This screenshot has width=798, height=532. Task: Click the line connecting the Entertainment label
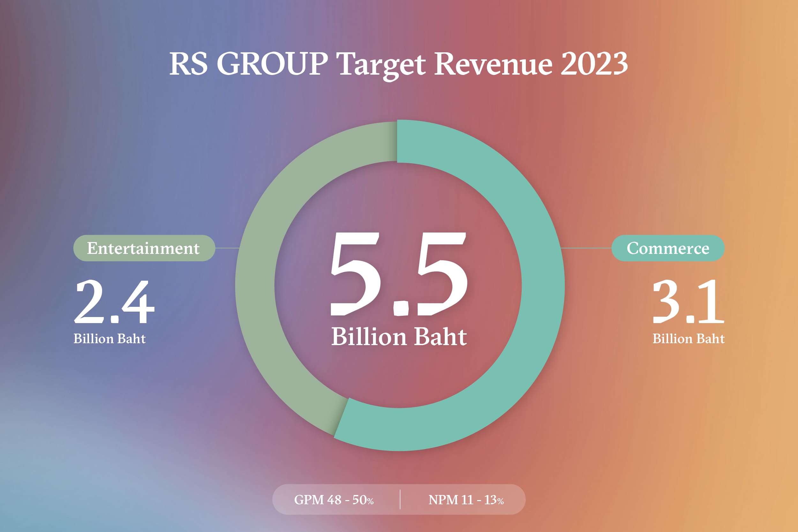click(227, 248)
